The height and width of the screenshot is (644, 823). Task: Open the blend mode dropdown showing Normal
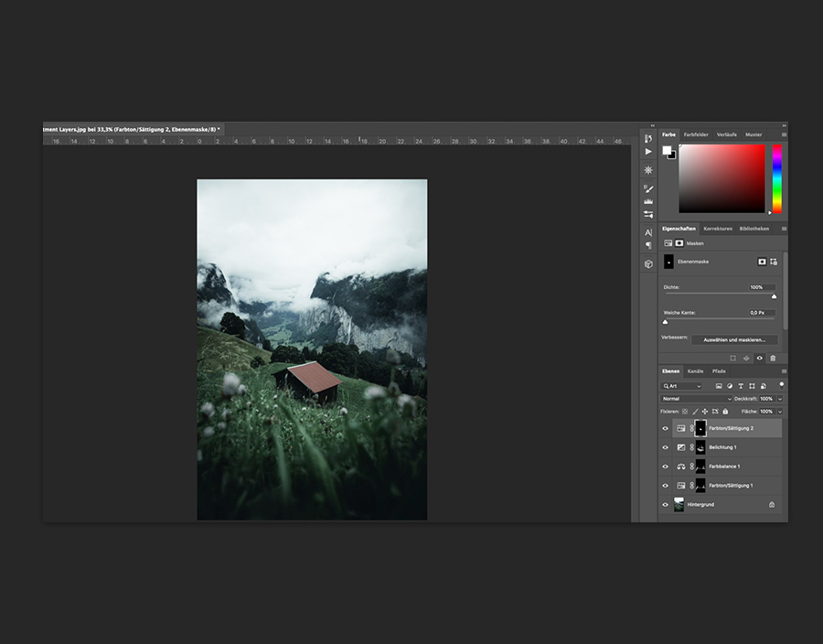(x=696, y=399)
